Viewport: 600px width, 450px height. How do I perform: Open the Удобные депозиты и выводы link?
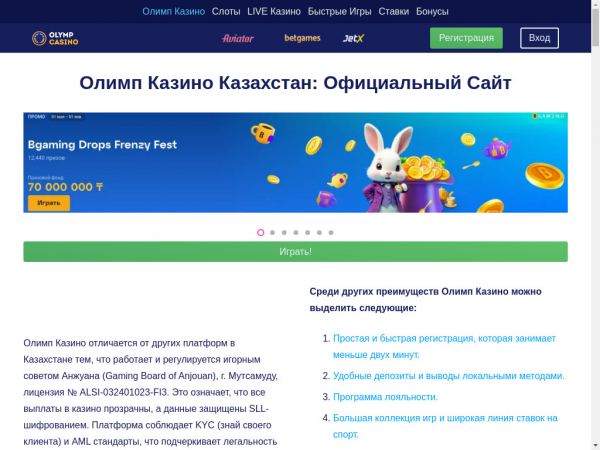[448, 376]
